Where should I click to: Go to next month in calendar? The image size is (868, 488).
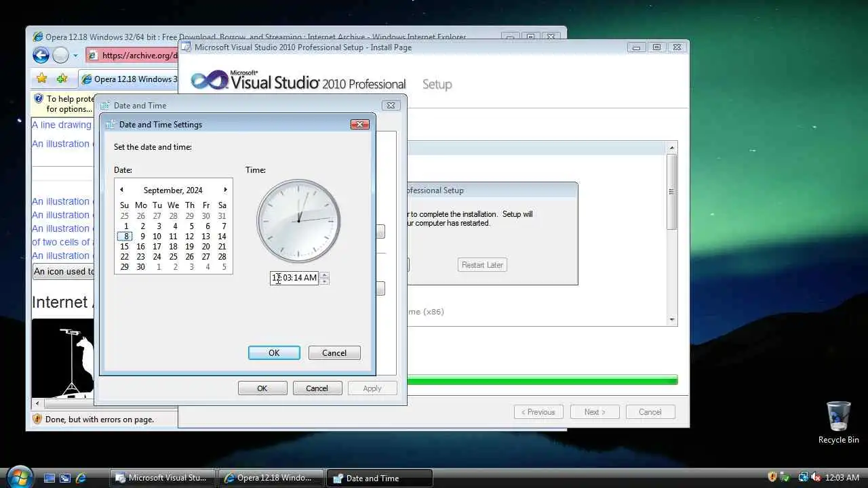click(x=226, y=190)
